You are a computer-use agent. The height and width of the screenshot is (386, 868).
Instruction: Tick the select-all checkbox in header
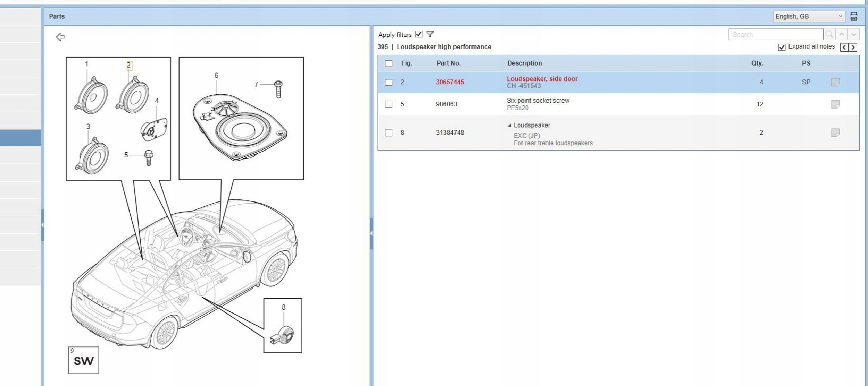389,63
